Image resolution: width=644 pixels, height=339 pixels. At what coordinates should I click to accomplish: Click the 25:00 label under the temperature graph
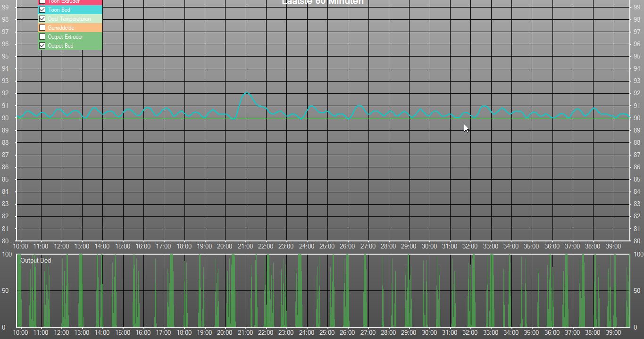click(x=326, y=246)
